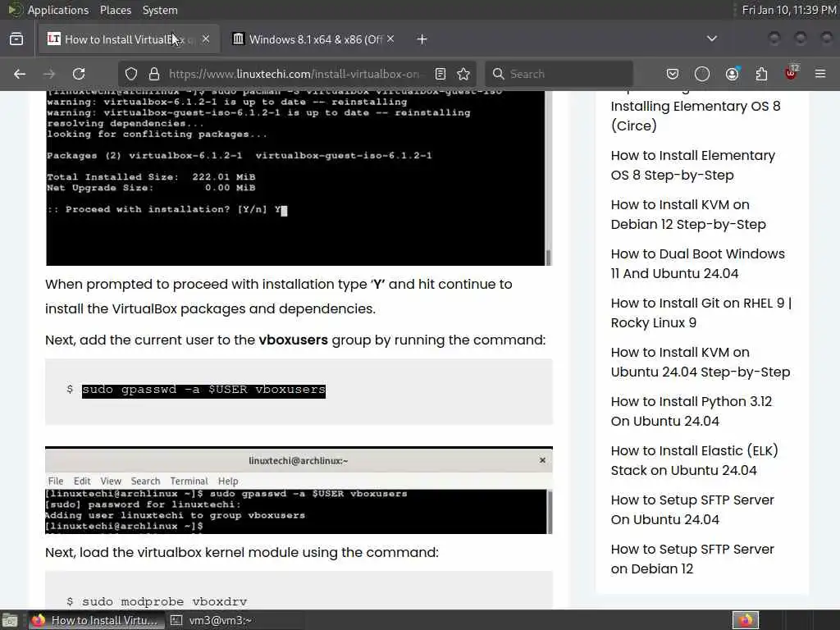The height and width of the screenshot is (630, 840).
Task: Open How to Install Git on RHEL 9
Action: click(701, 313)
